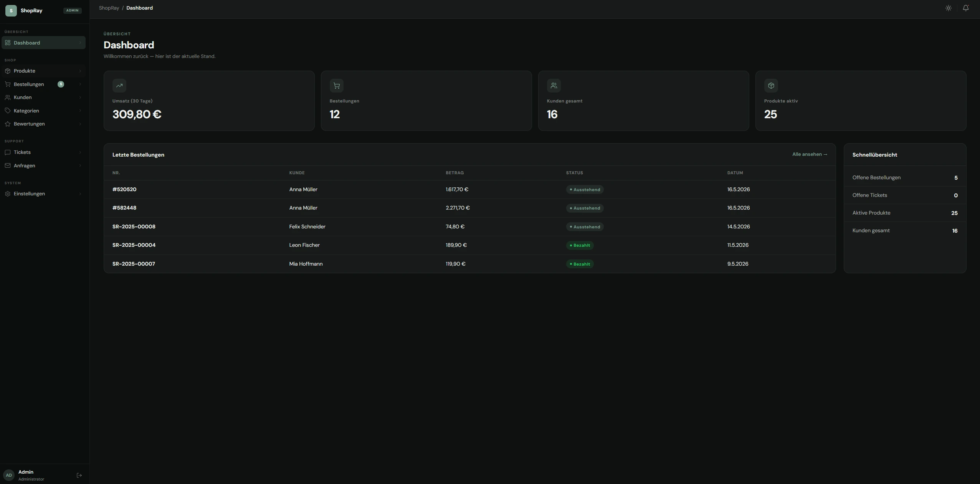The width and height of the screenshot is (980, 484).
Task: Navigate to Kunden in the sidebar
Action: 43,97
